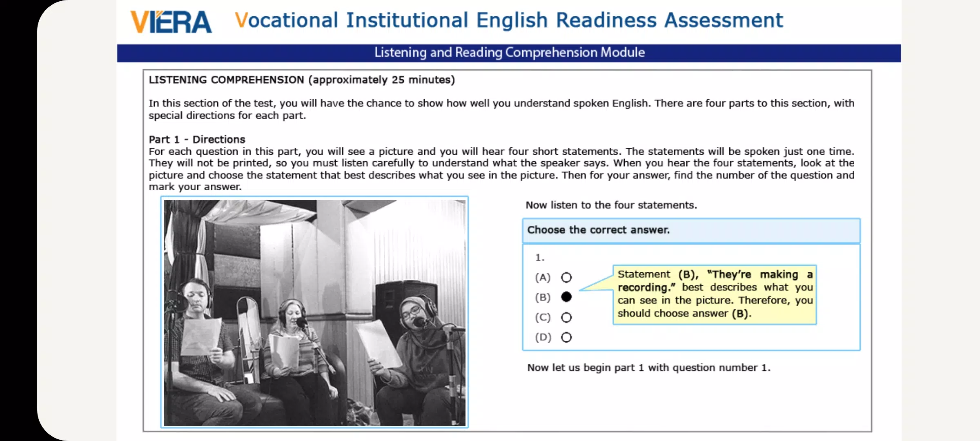The width and height of the screenshot is (980, 441).
Task: Click the (C) option label
Action: point(543,317)
